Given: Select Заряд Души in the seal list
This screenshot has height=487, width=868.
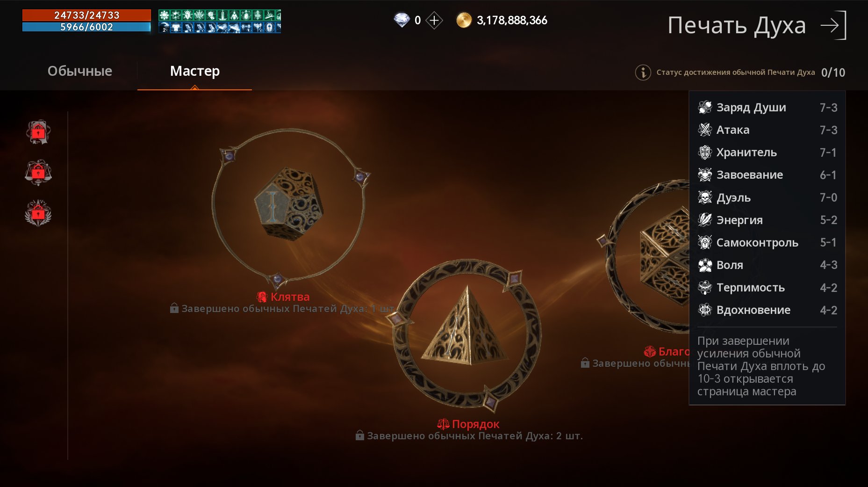Looking at the screenshot, I should click(768, 108).
